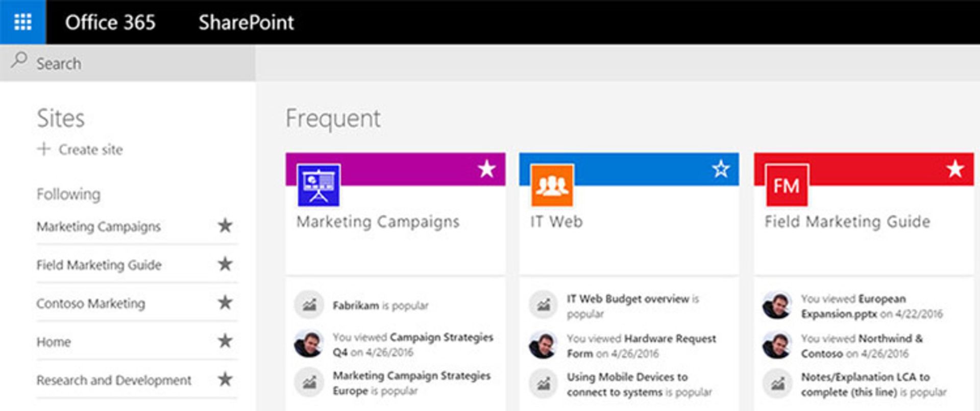
Task: Open Northwind & Contoso activity link
Action: point(862,346)
